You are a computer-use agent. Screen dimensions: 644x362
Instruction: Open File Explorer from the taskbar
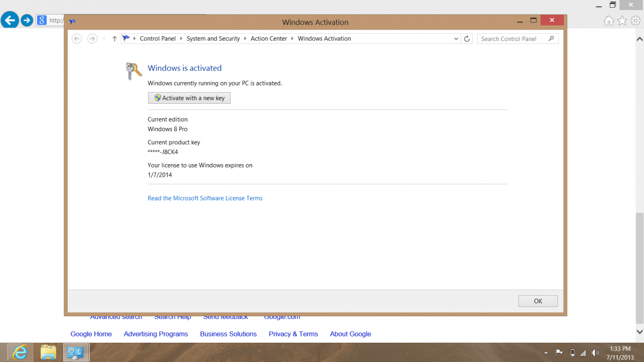pos(48,352)
